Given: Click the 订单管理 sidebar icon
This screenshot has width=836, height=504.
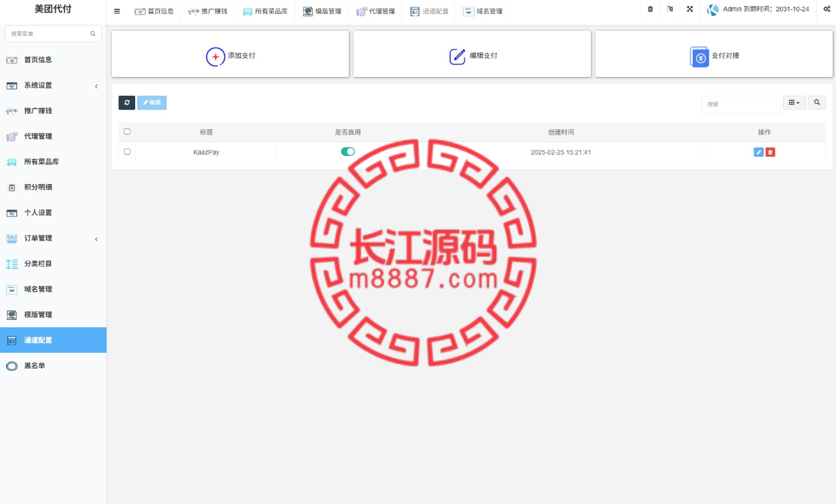Looking at the screenshot, I should tap(11, 238).
